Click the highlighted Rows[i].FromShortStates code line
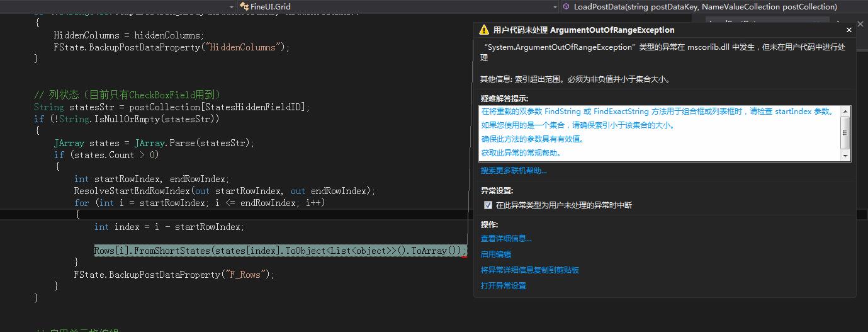The width and height of the screenshot is (868, 332). point(279,251)
